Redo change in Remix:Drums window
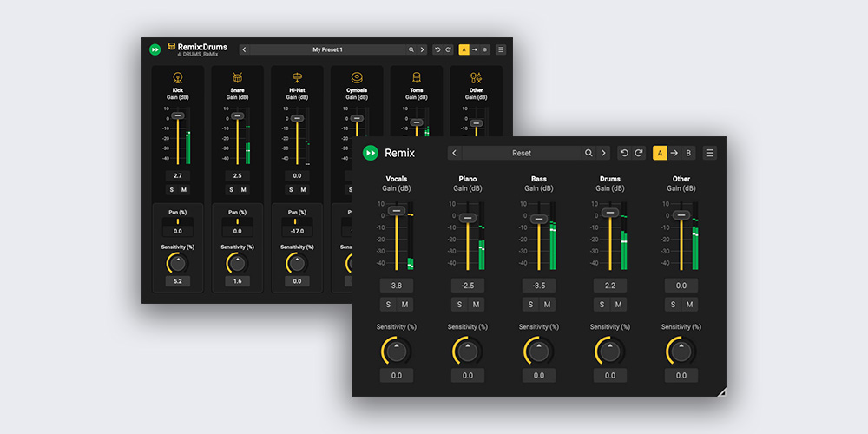This screenshot has width=868, height=434. coord(449,49)
